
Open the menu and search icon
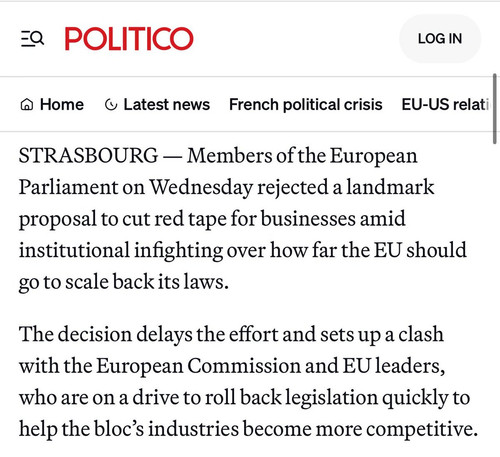point(32,39)
